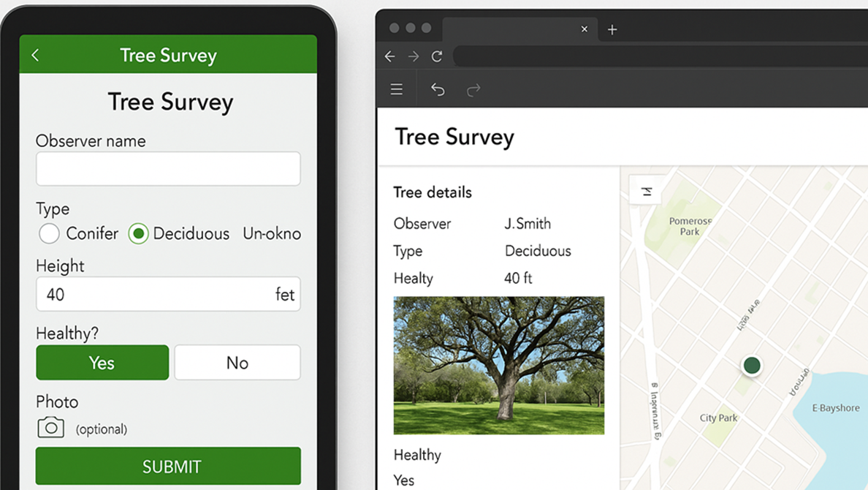Select the Deciduous radio button
The height and width of the screenshot is (490, 868).
[138, 233]
